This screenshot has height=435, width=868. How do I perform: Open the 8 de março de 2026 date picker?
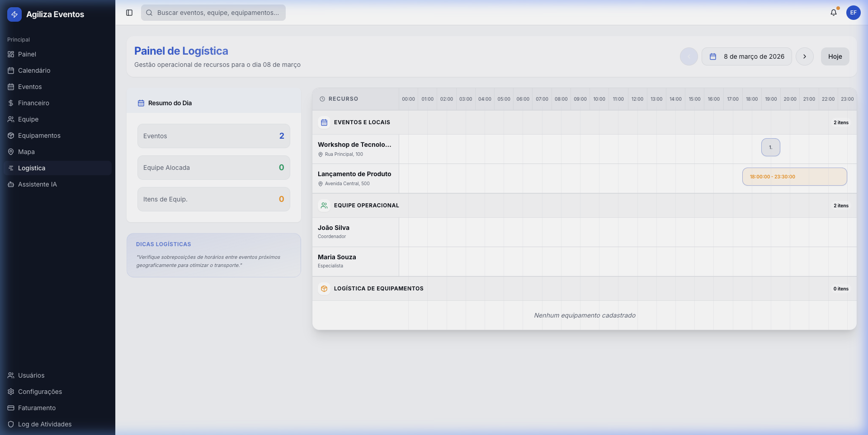[x=746, y=56]
